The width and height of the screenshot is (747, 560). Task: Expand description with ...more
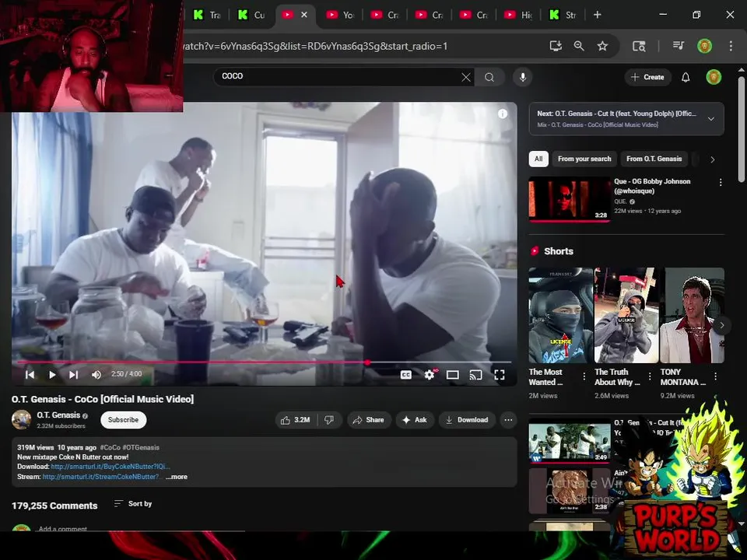click(x=177, y=477)
